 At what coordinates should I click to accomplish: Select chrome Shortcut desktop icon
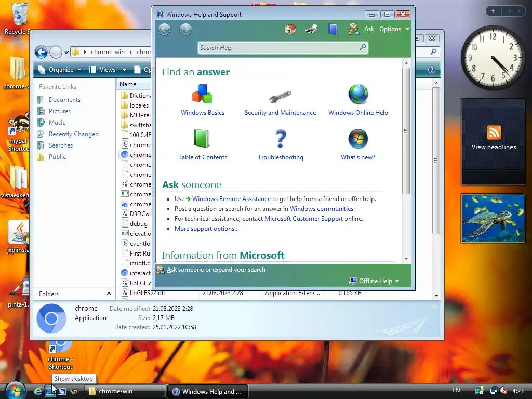[x=60, y=355]
